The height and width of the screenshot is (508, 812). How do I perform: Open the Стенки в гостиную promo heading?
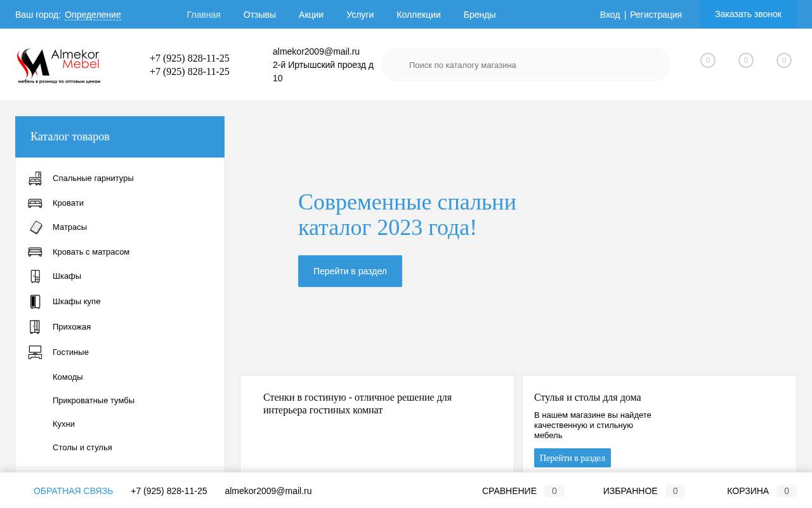coord(357,404)
